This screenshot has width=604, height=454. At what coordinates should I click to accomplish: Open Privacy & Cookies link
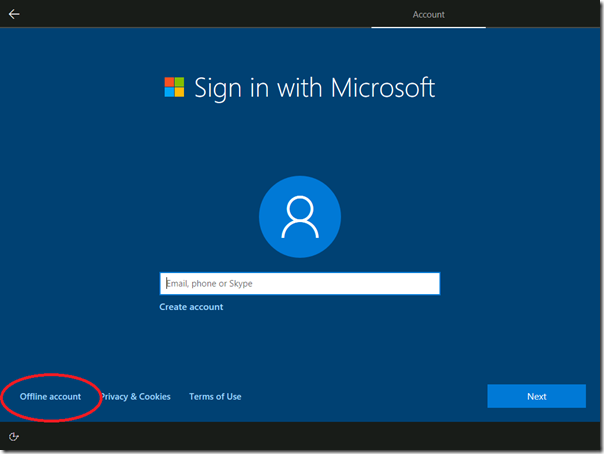135,397
